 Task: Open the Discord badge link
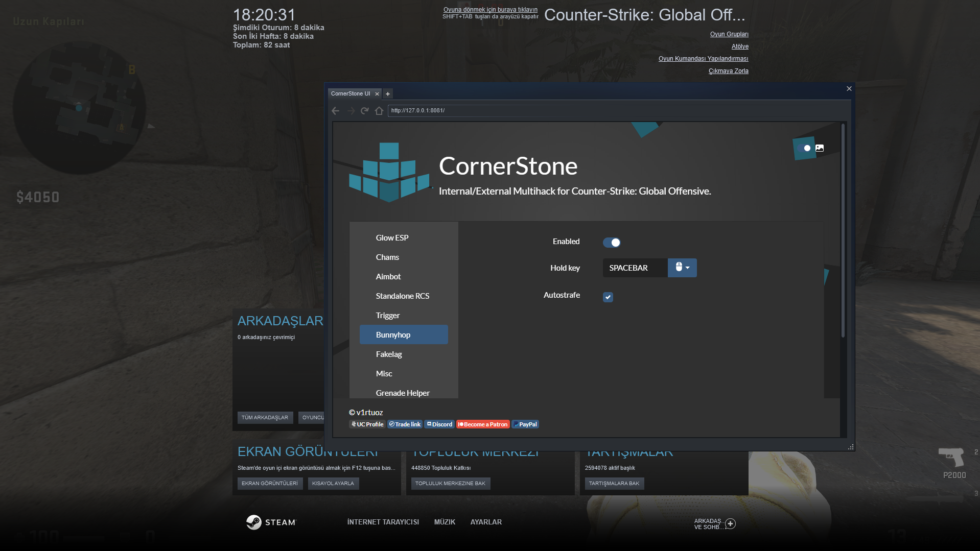tap(439, 424)
